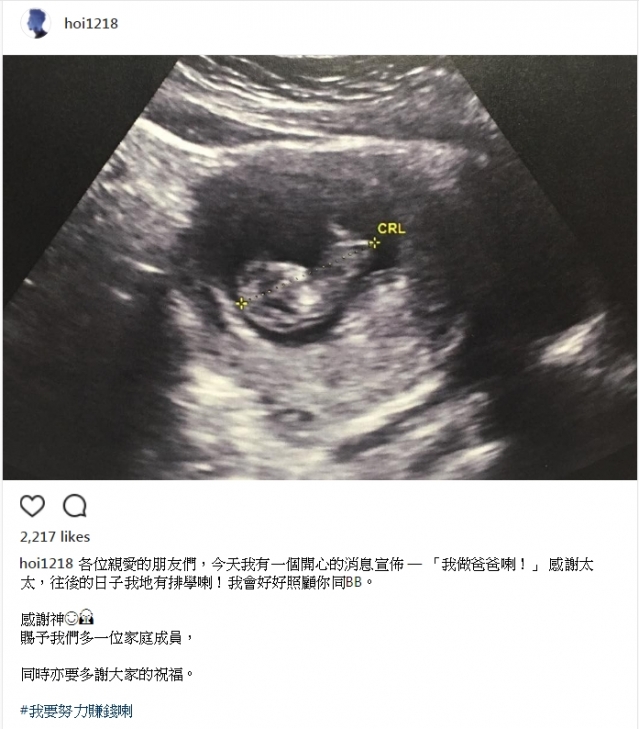The height and width of the screenshot is (729, 639).
Task: Open the hoi1218 profile avatar
Action: pyautogui.click(x=35, y=23)
